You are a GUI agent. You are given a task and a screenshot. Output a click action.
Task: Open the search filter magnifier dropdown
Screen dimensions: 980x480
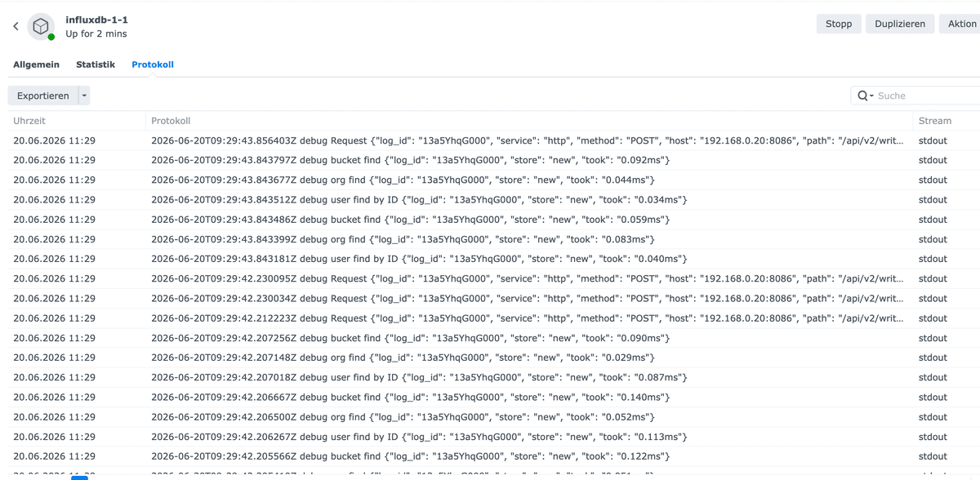[x=866, y=96]
